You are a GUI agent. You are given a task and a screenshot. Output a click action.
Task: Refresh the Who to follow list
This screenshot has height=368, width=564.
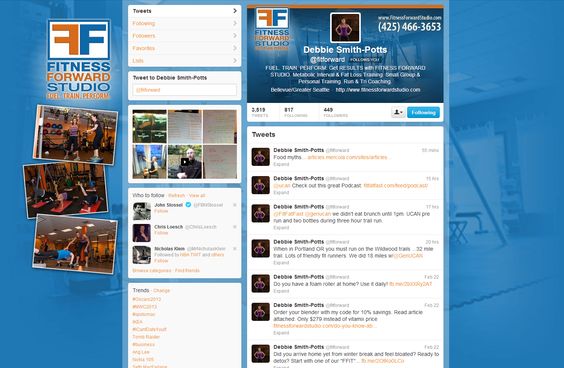point(176,195)
